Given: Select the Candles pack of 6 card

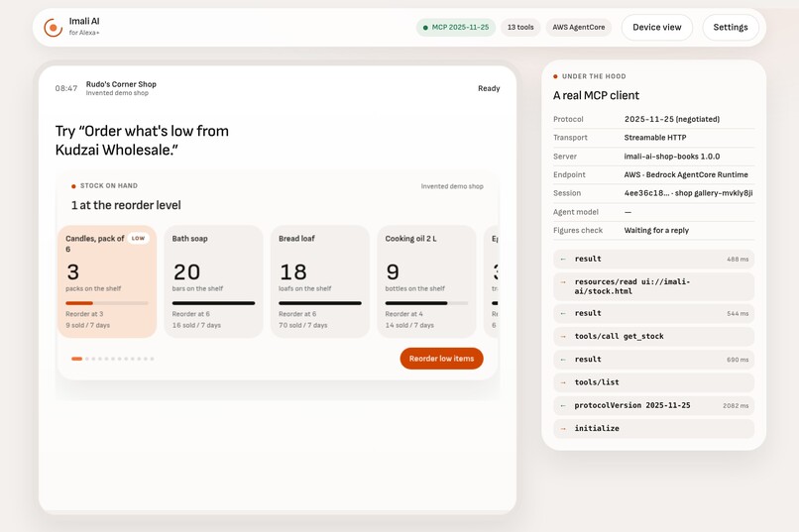Looking at the screenshot, I should (107, 281).
